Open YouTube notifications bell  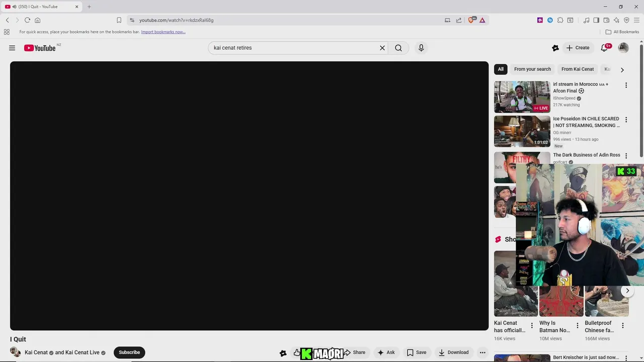click(605, 48)
